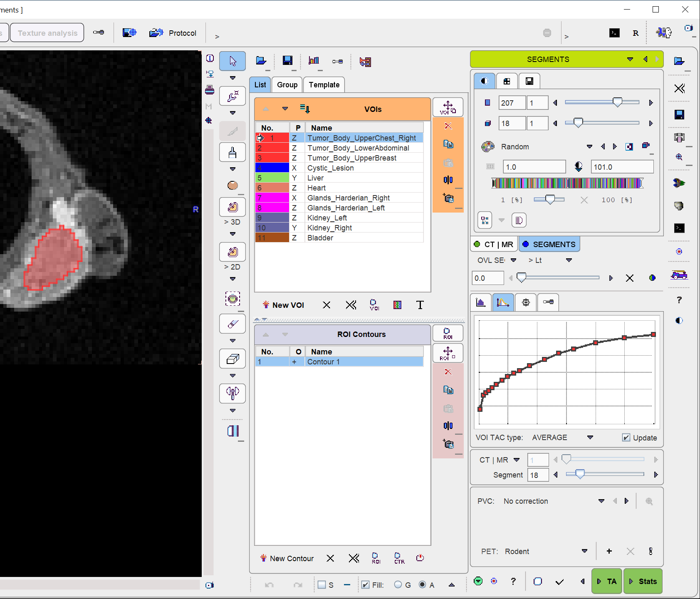Open the histogram plot tab
The height and width of the screenshot is (599, 700).
point(481,302)
